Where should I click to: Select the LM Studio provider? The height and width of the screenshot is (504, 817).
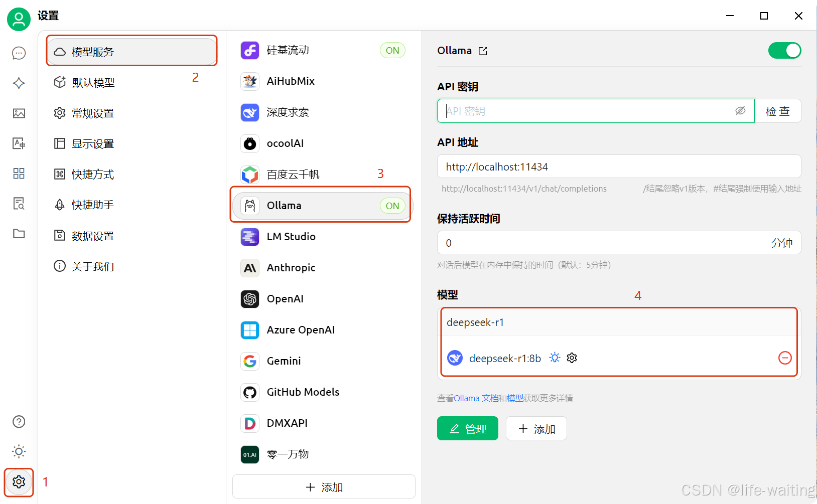[323, 237]
